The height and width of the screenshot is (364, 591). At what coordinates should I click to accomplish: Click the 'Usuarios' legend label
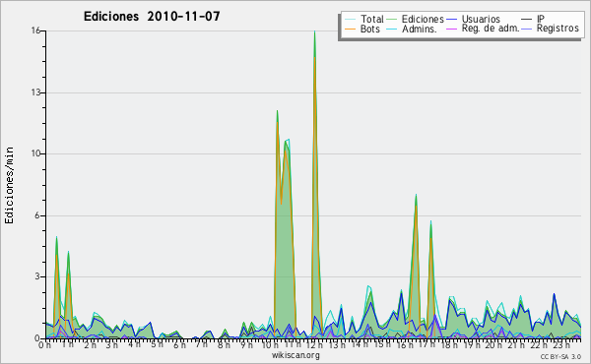[481, 19]
